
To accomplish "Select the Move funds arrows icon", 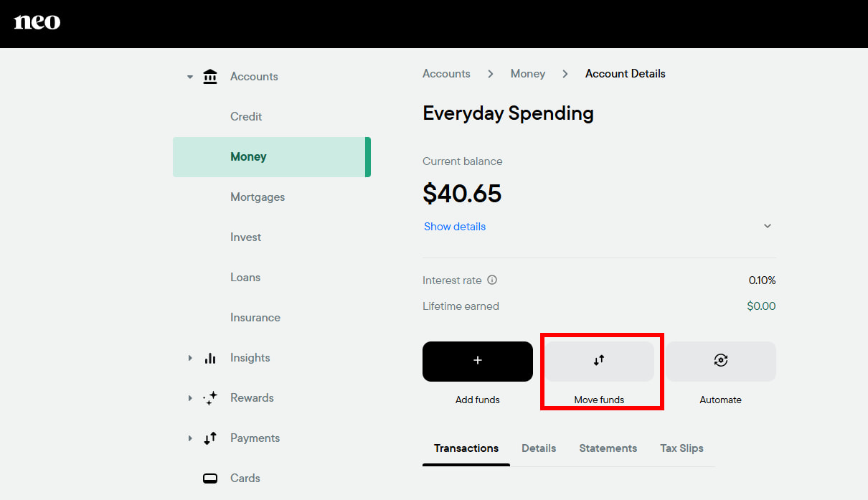I will (x=600, y=361).
